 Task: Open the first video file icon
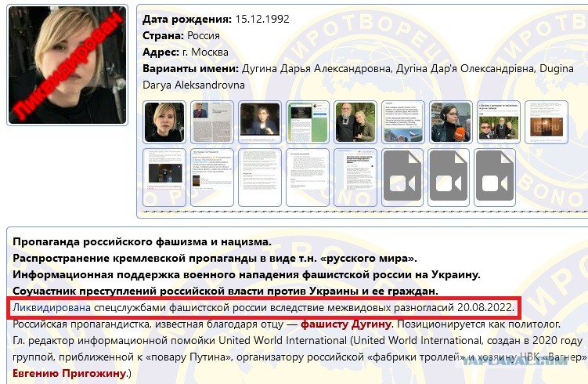402,177
